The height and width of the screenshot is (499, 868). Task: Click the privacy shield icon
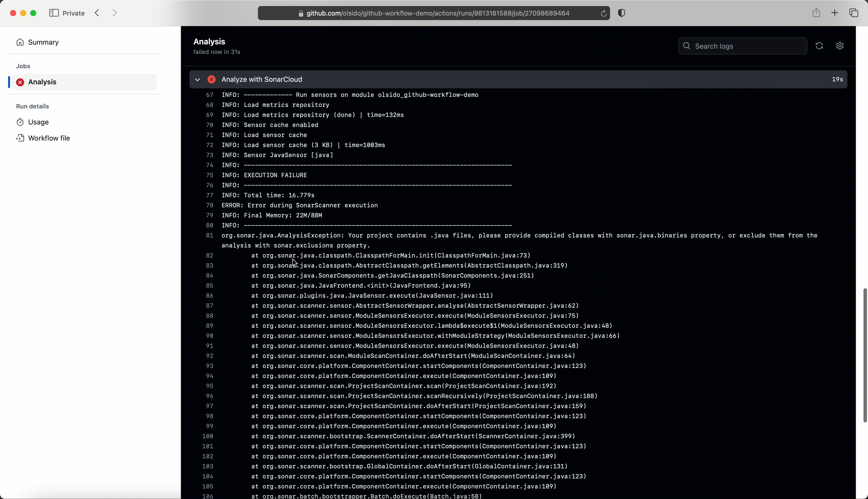tap(621, 13)
